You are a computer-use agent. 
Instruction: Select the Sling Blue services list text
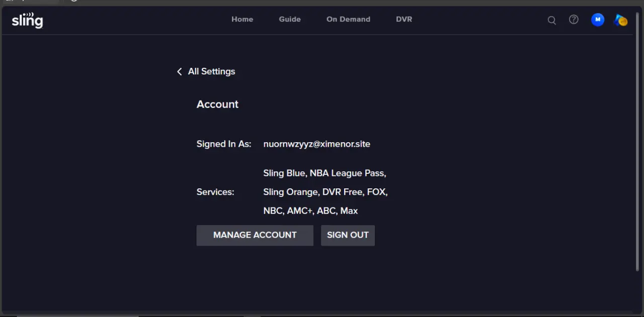(x=326, y=192)
